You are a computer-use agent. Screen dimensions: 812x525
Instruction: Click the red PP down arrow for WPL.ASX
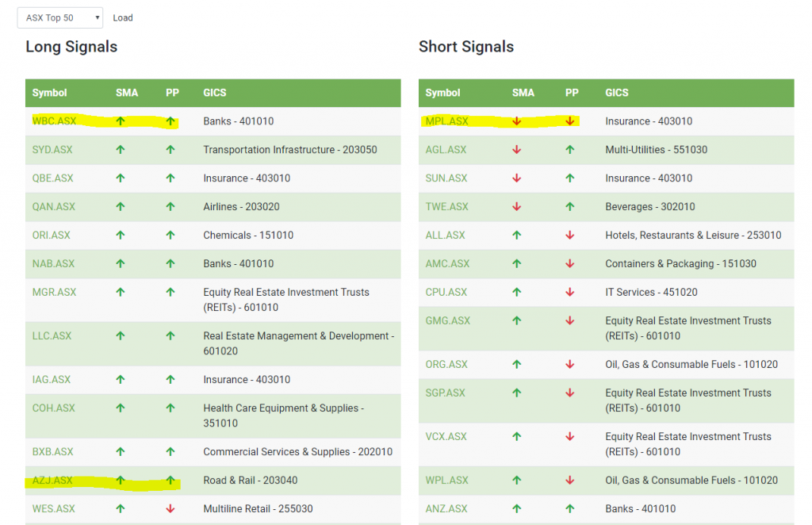click(570, 480)
